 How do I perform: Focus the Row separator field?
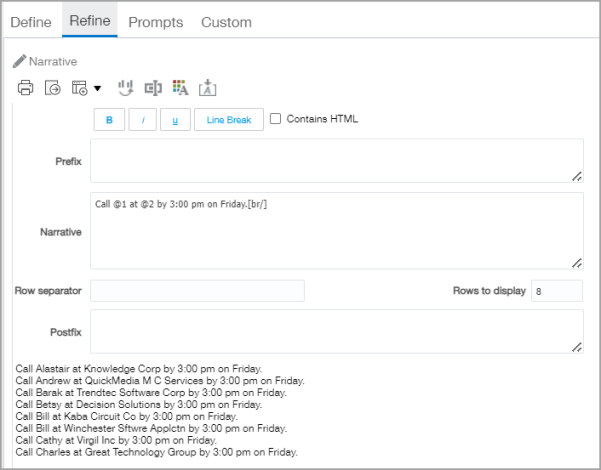coord(197,291)
